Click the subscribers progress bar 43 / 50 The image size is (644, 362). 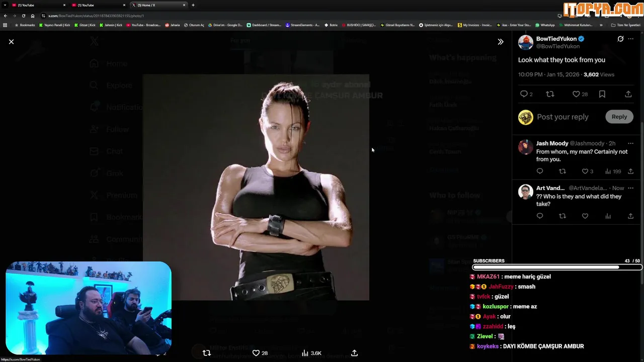click(556, 267)
